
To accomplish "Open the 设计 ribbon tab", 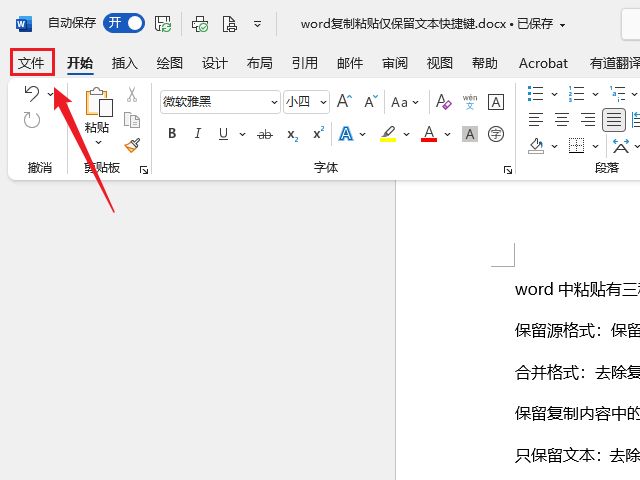I will (x=215, y=63).
